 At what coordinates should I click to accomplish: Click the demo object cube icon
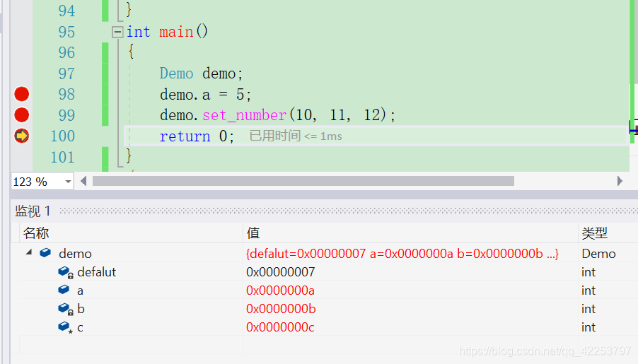pos(45,252)
